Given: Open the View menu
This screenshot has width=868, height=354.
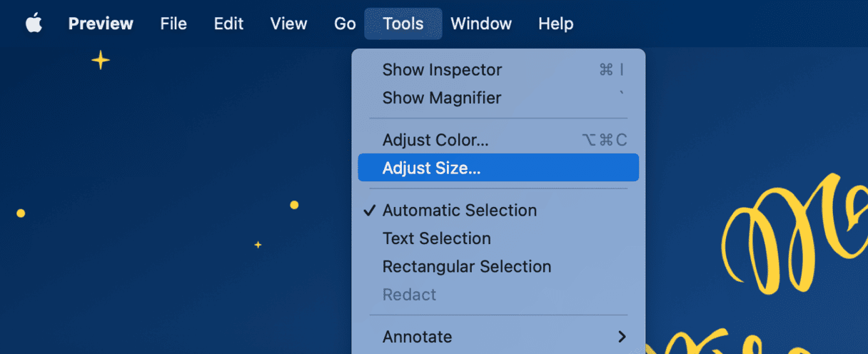Looking at the screenshot, I should (288, 24).
